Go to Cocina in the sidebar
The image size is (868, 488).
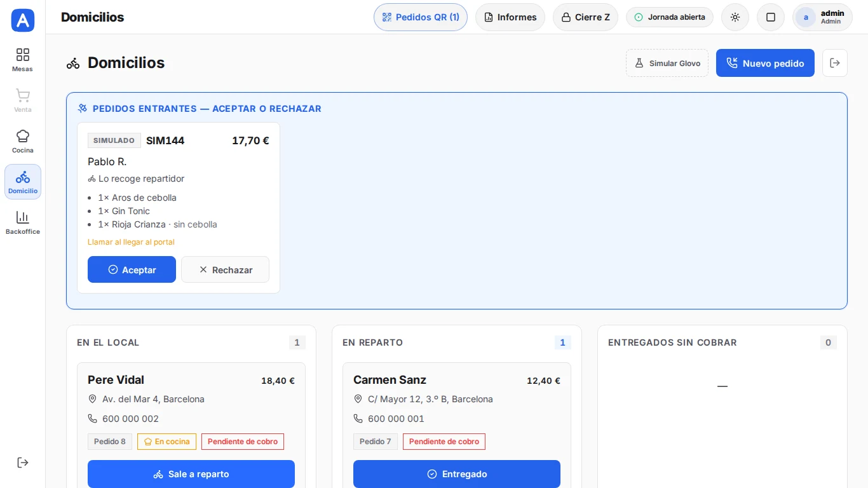click(23, 141)
